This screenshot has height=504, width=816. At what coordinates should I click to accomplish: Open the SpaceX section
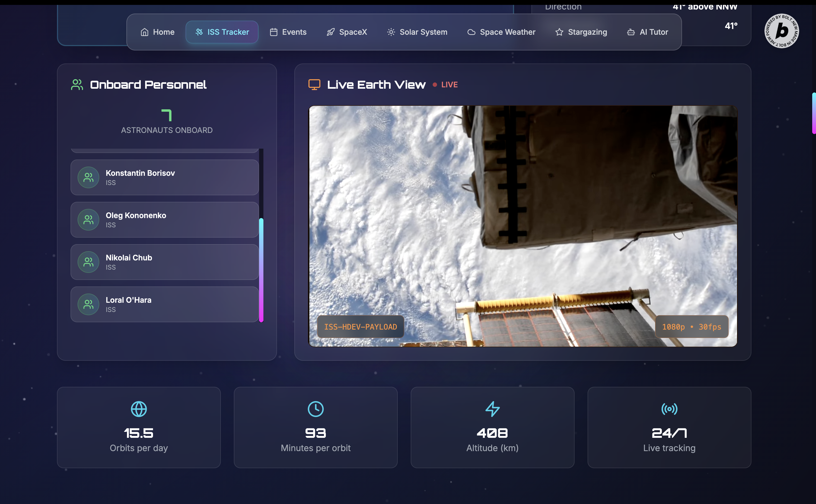(x=347, y=32)
